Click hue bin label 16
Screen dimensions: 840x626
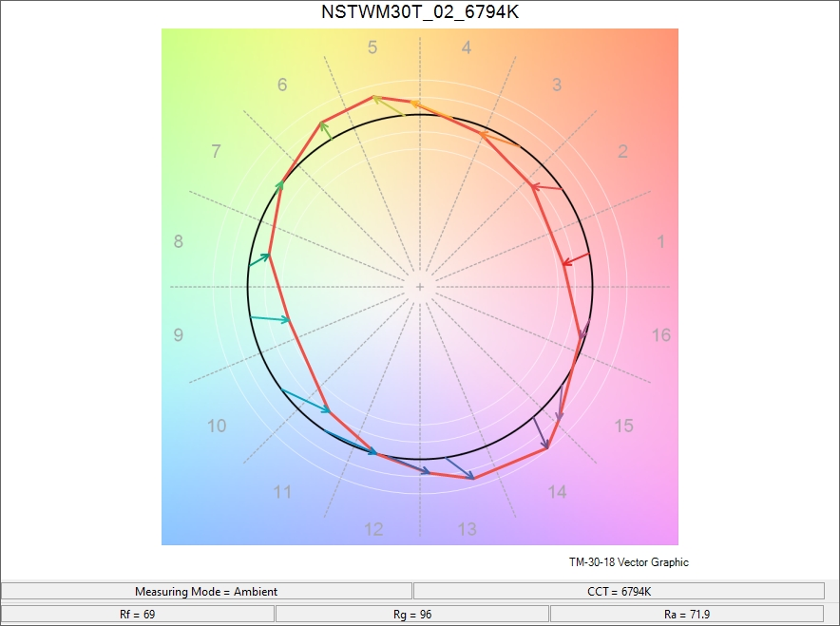point(660,335)
